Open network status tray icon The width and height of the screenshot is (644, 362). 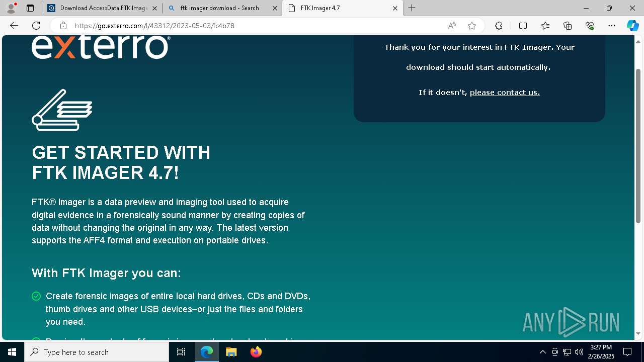tap(567, 352)
